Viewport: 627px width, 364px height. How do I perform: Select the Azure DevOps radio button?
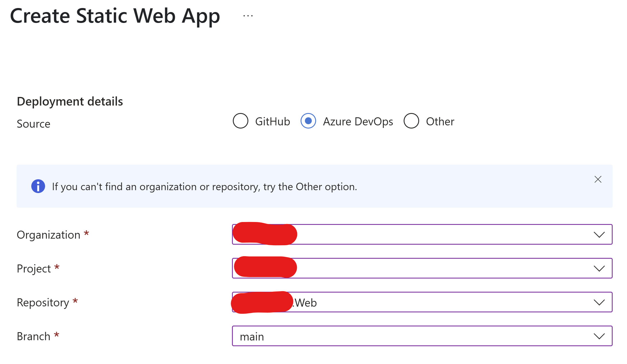308,121
